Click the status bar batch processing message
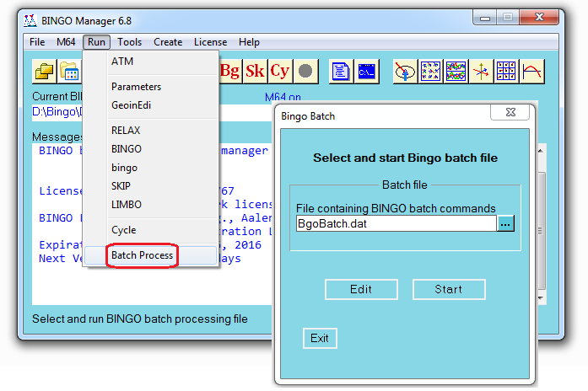 (140, 319)
